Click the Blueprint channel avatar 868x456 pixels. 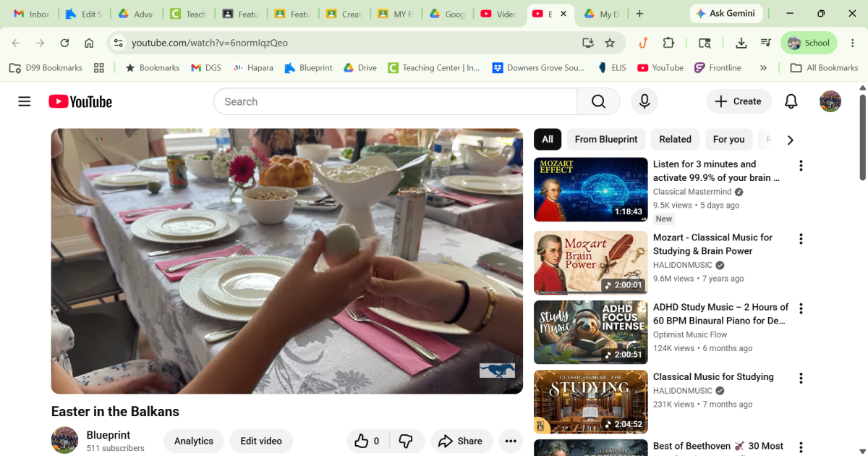tap(64, 440)
